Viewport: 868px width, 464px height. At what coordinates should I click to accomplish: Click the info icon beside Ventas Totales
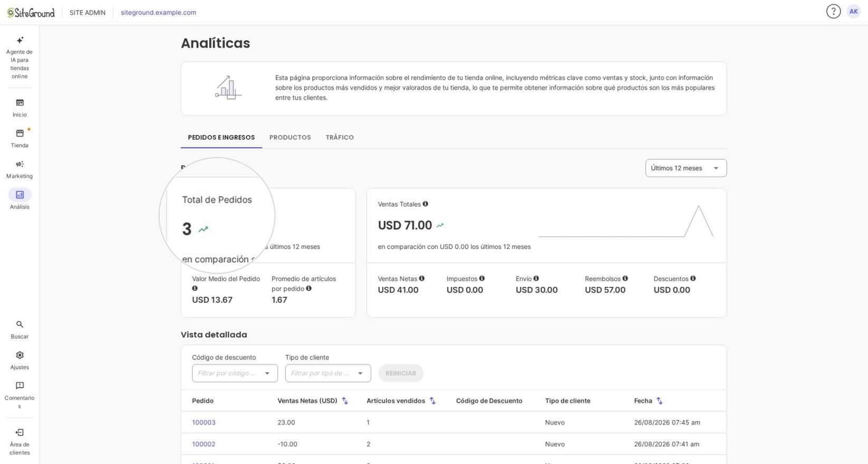[x=425, y=204]
